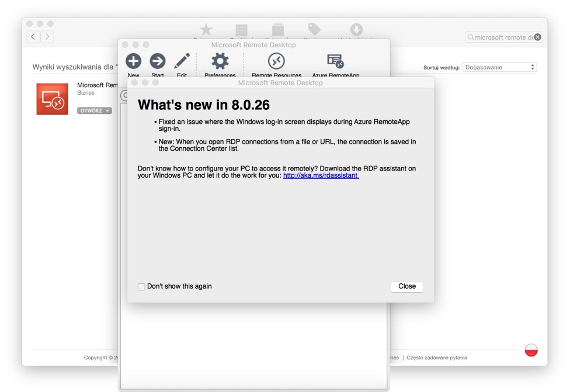Open Azure RemoteApp icon

click(x=336, y=61)
